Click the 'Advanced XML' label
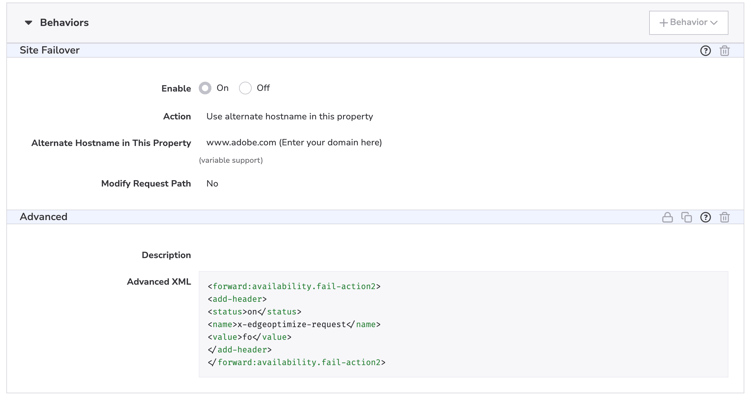 point(159,282)
